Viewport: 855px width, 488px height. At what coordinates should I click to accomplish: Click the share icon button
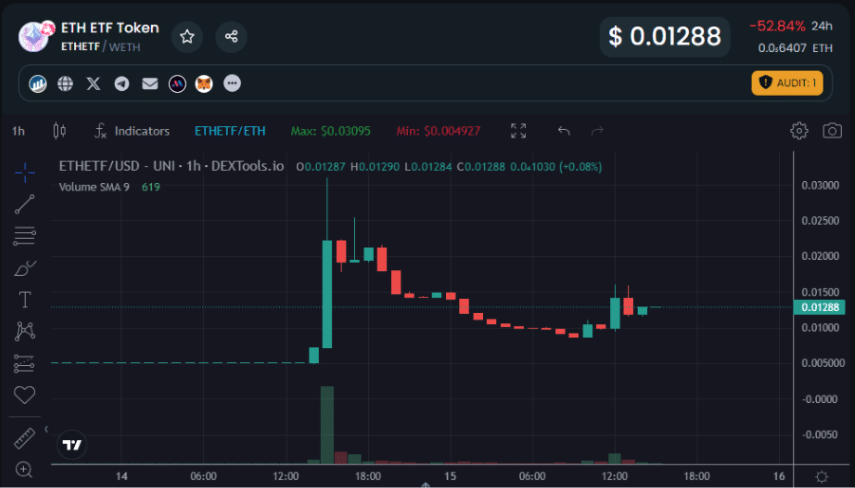[x=231, y=37]
